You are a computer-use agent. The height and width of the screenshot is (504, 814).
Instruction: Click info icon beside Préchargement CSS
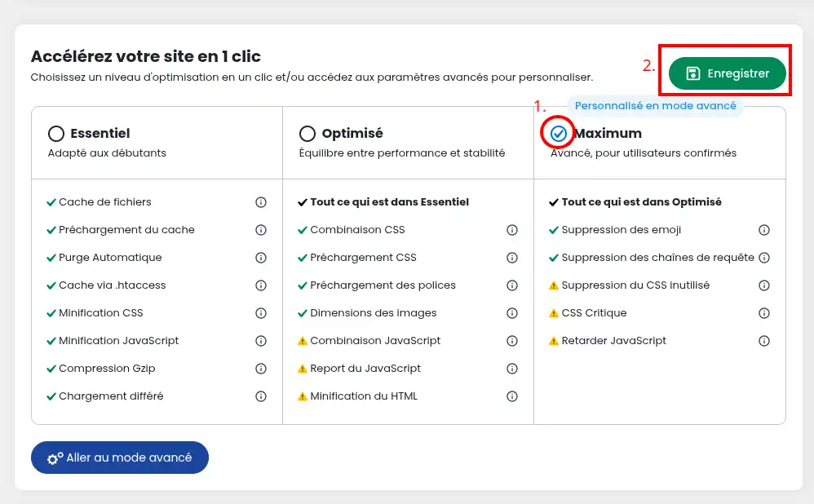pyautogui.click(x=512, y=258)
